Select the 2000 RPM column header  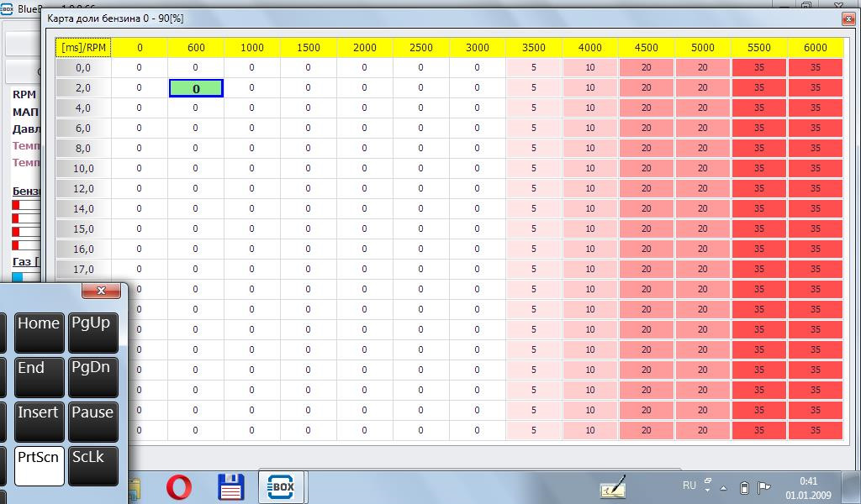point(365,48)
